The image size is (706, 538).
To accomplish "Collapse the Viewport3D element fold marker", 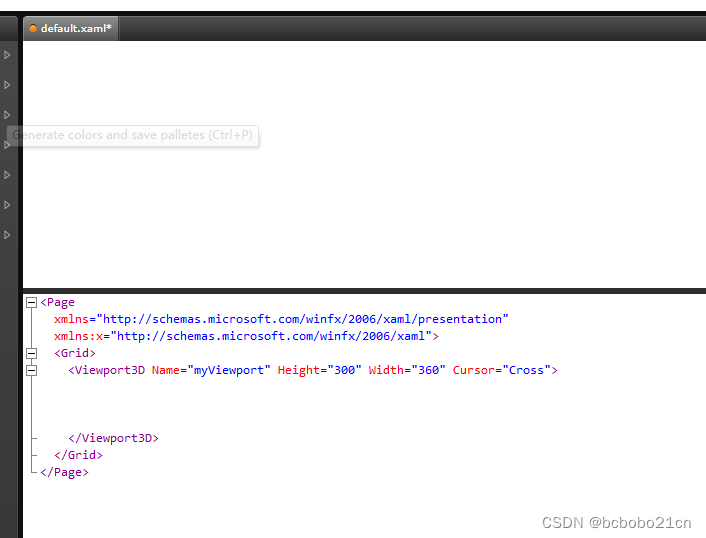I will pos(31,371).
